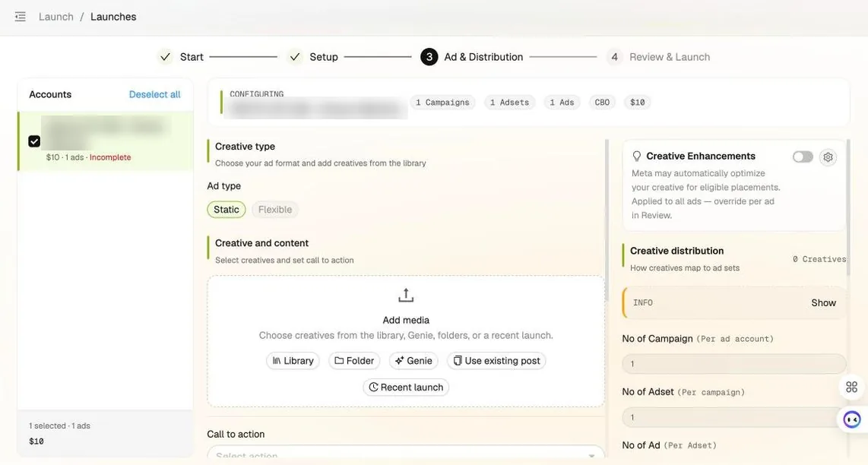Select the Static ad type
This screenshot has height=465, width=868.
tap(227, 209)
